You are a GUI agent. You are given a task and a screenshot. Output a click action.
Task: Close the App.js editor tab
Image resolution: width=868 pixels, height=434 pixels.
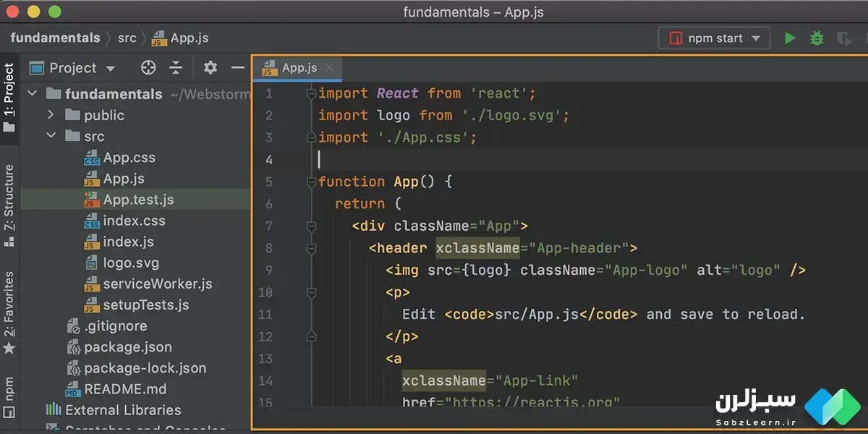(x=330, y=68)
